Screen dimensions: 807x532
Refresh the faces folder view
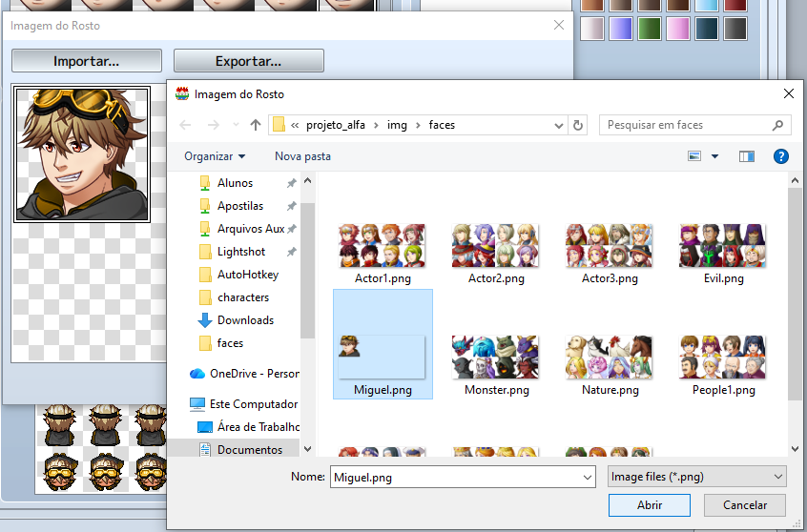578,125
